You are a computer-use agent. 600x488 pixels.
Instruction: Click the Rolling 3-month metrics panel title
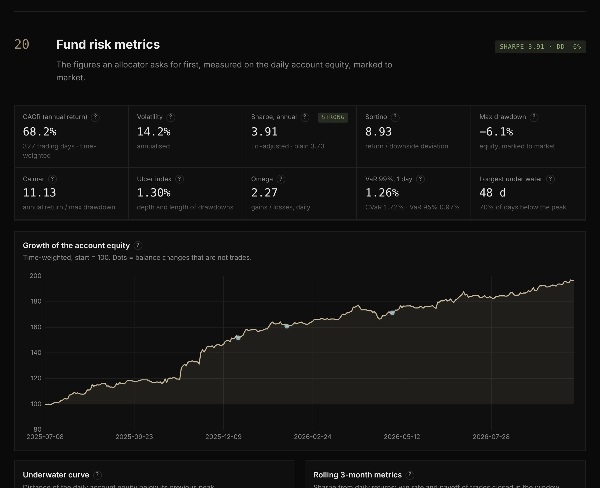point(357,475)
